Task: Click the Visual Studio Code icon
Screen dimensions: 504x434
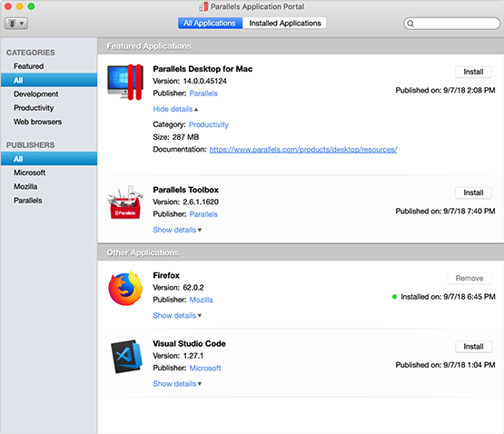Action: click(x=126, y=357)
